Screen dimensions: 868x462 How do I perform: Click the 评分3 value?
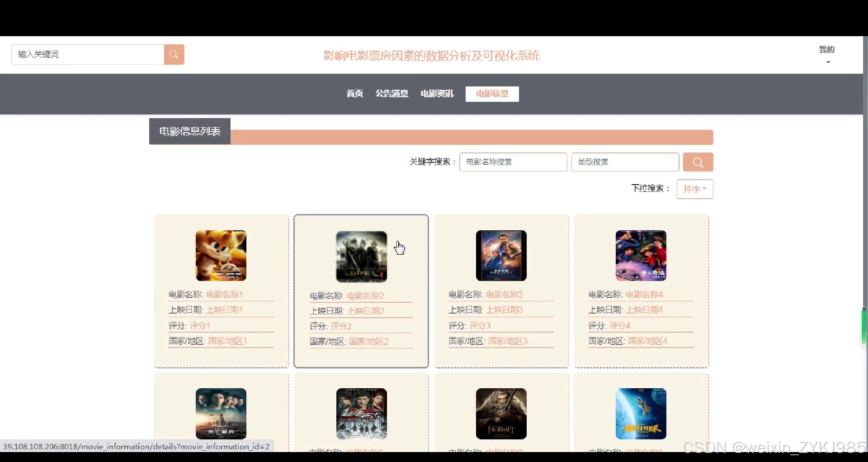pos(480,326)
